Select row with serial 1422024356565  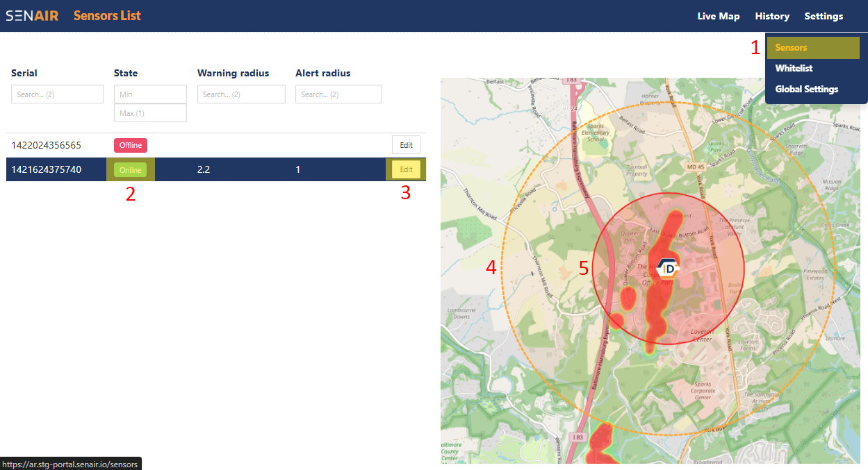(216, 145)
